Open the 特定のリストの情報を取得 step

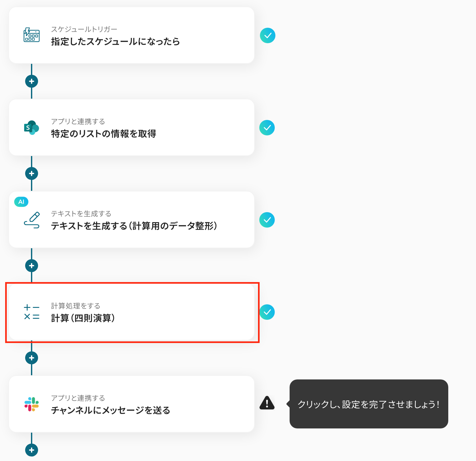tap(132, 127)
